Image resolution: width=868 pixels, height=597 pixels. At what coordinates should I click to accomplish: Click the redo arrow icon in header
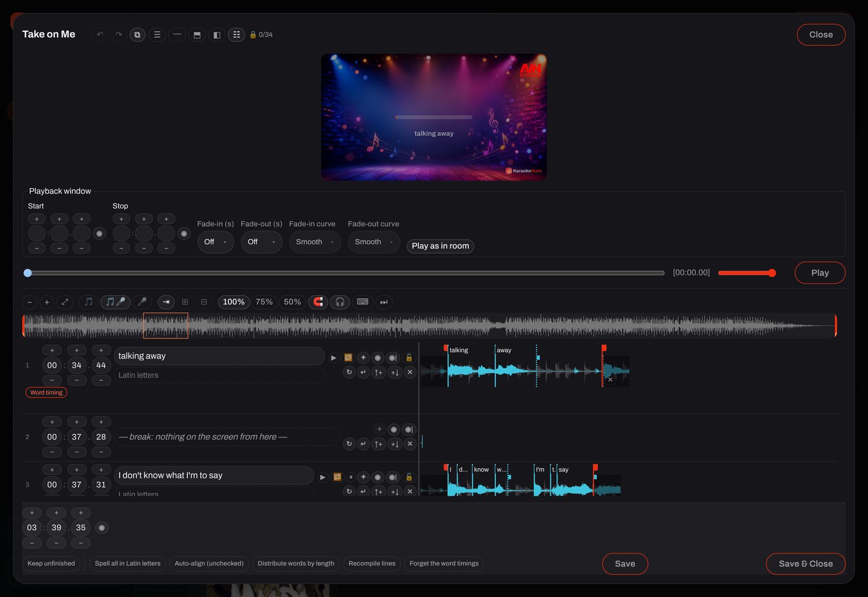[119, 35]
